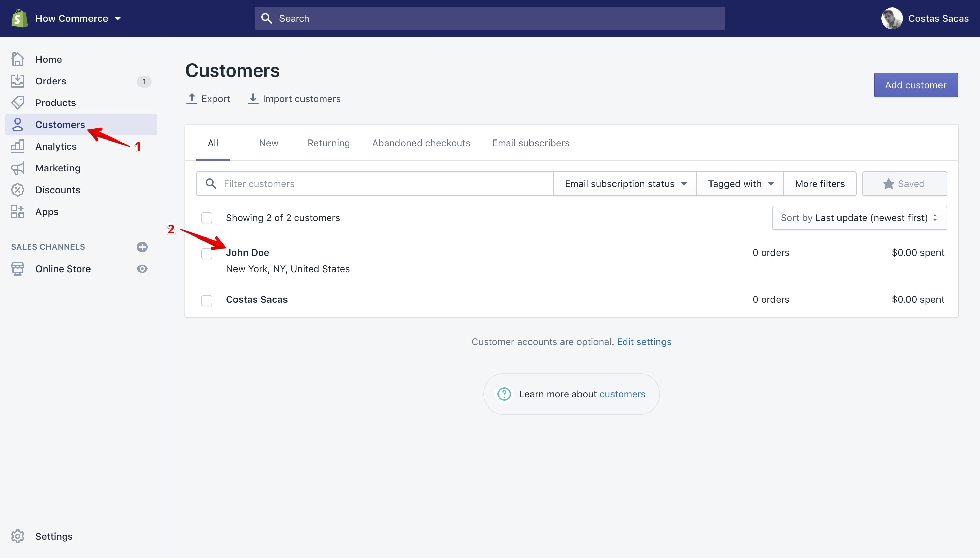Click the Export upload arrow icon
980x558 pixels.
click(x=192, y=98)
